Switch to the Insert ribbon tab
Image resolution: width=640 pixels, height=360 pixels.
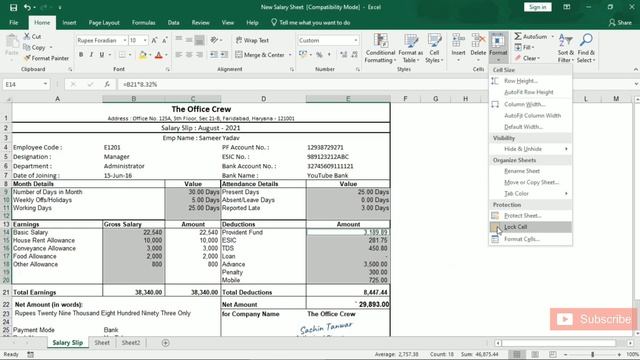pyautogui.click(x=69, y=23)
